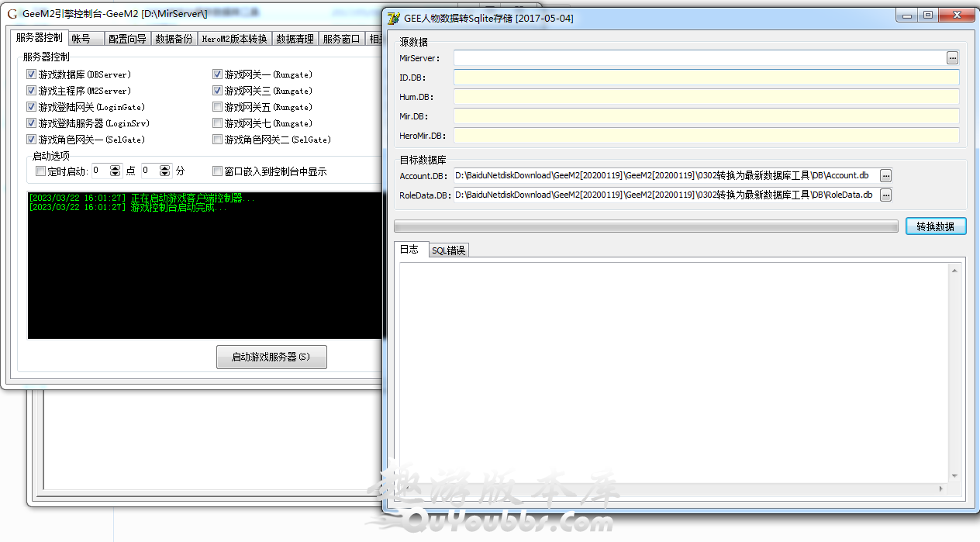This screenshot has width=980, height=542.
Task: Click the GEE converter title bar app icon
Action: point(394,19)
